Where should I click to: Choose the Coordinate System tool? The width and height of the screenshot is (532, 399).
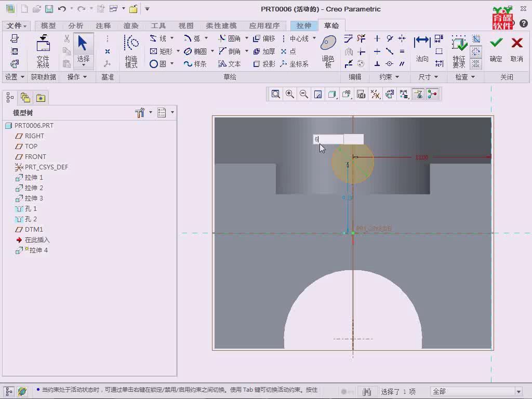click(295, 64)
